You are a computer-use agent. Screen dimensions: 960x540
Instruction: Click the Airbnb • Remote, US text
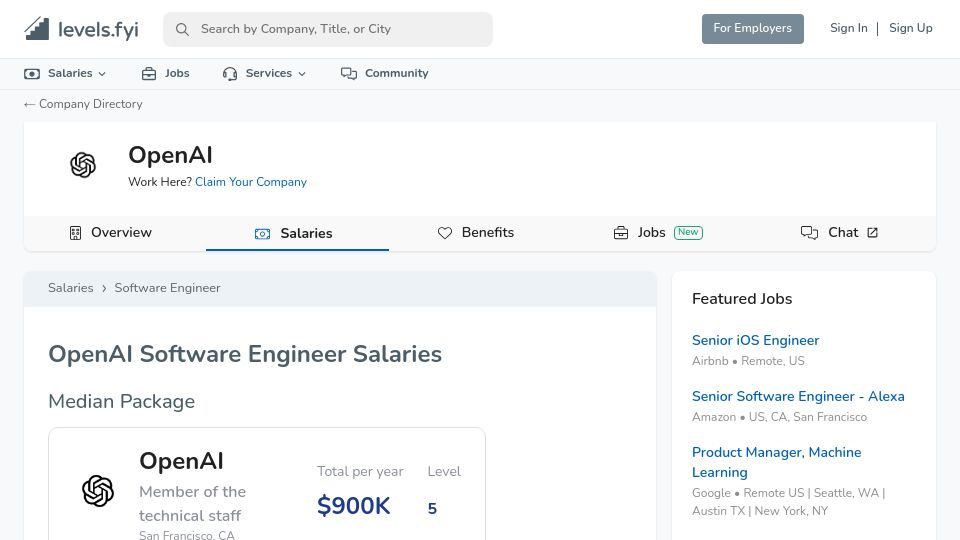coord(748,361)
